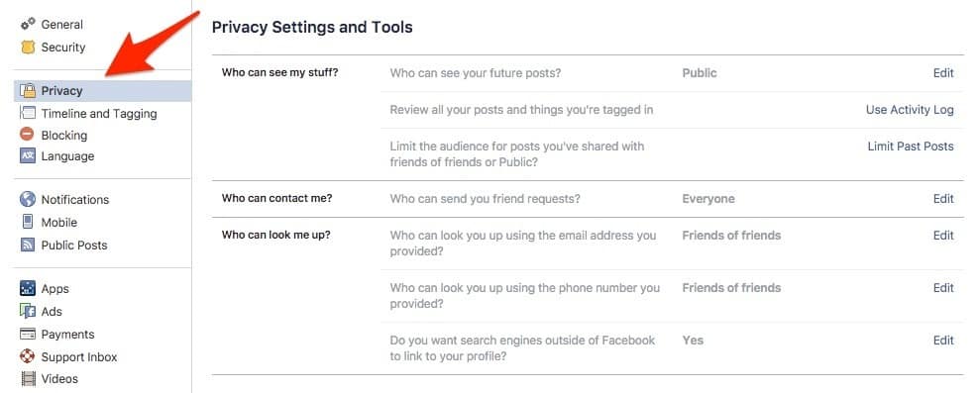Image resolution: width=980 pixels, height=393 pixels.
Task: Click the Language icon in sidebar
Action: coord(28,156)
